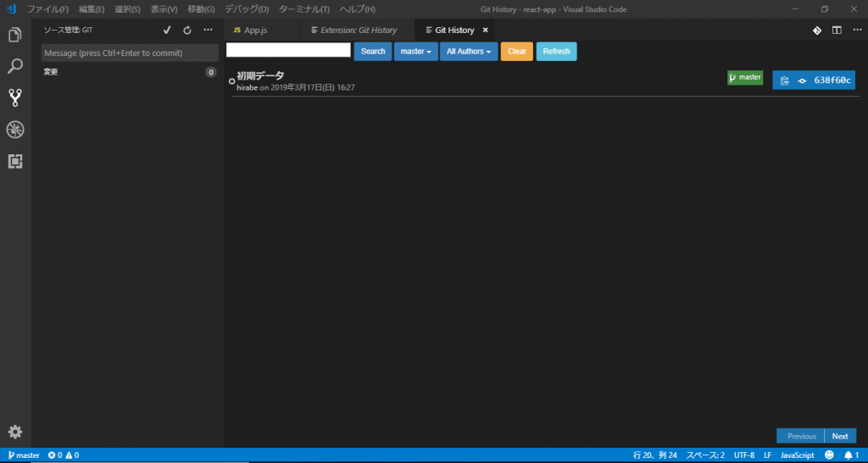
Task: Click the UTF-8 encoding indicator
Action: tap(744, 455)
